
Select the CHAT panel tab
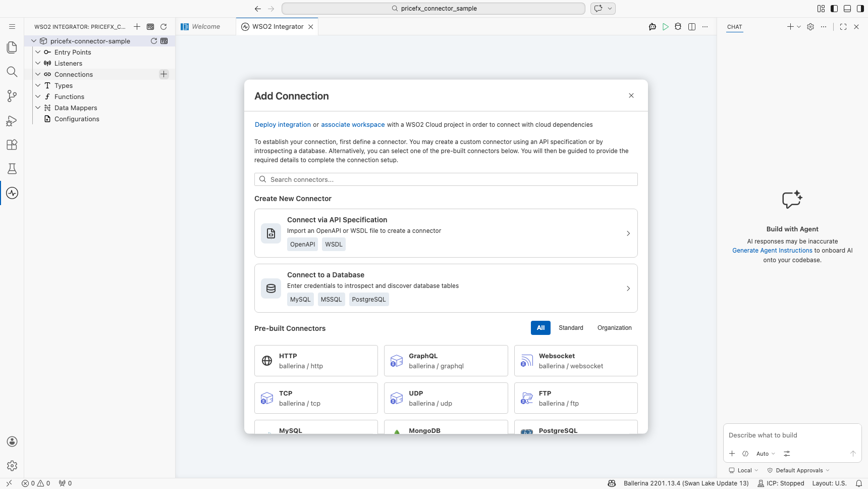pyautogui.click(x=735, y=27)
